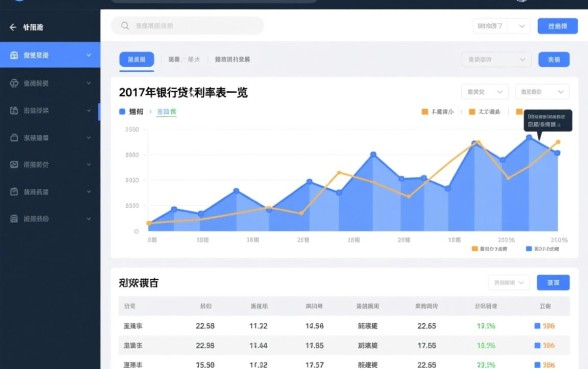Expand the last sidebar item's chevron
588x369 pixels.
(x=88, y=219)
